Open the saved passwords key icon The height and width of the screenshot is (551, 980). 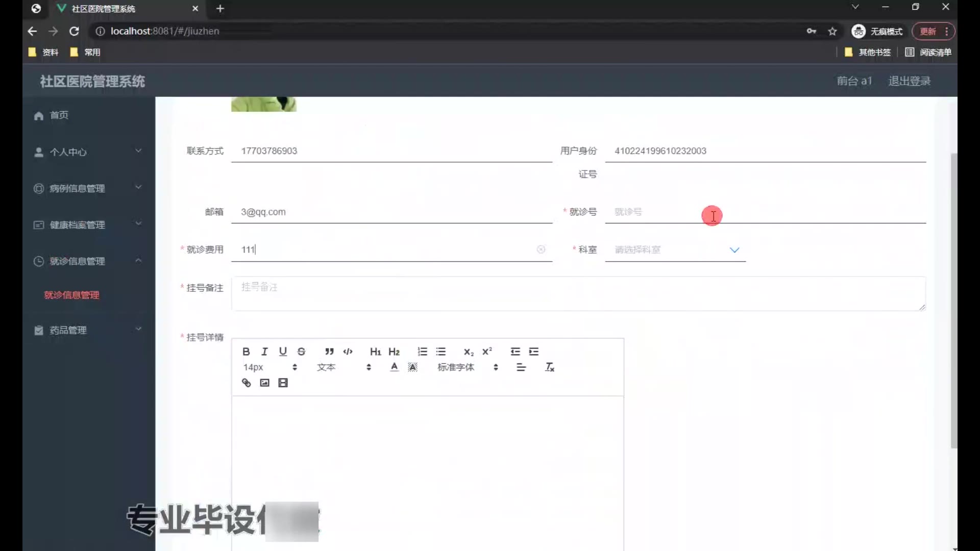point(811,31)
